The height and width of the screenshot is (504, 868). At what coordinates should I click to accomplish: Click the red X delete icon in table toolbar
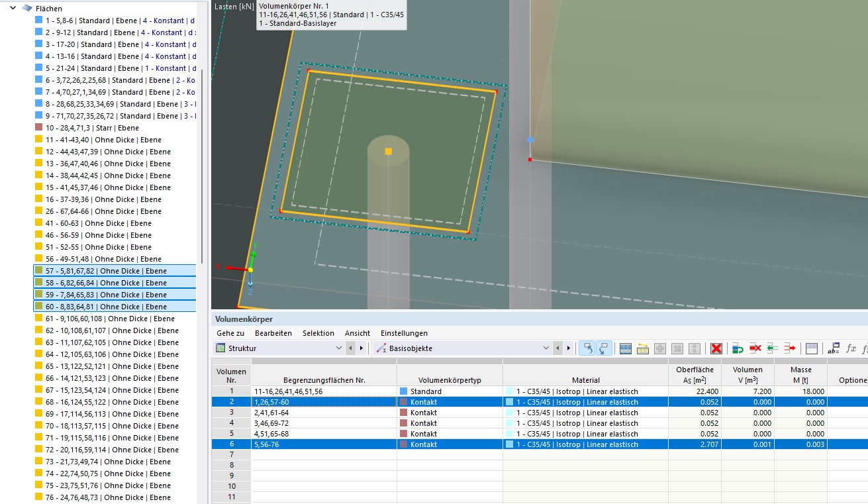click(716, 348)
